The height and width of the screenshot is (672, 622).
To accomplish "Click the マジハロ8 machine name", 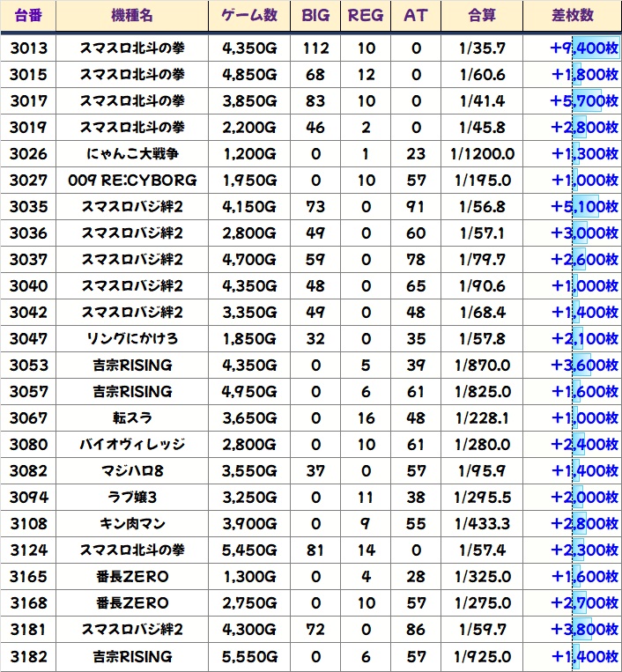I will 132,471.
